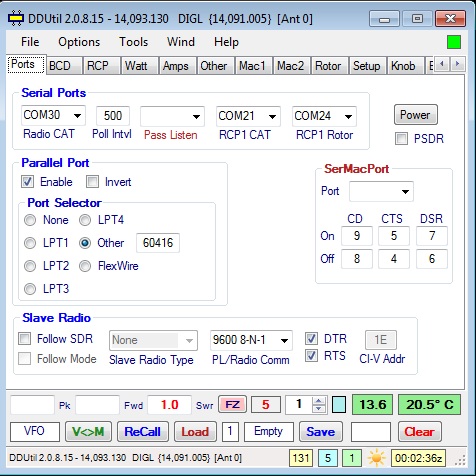
Task: Click the CD On value field
Action: point(357,236)
